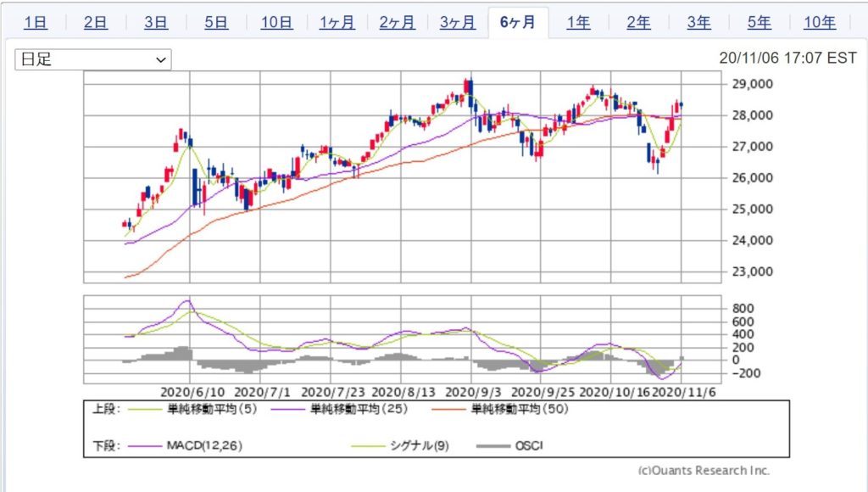The image size is (868, 492).
Task: View the 3ヶ月 chart tab
Action: [457, 23]
